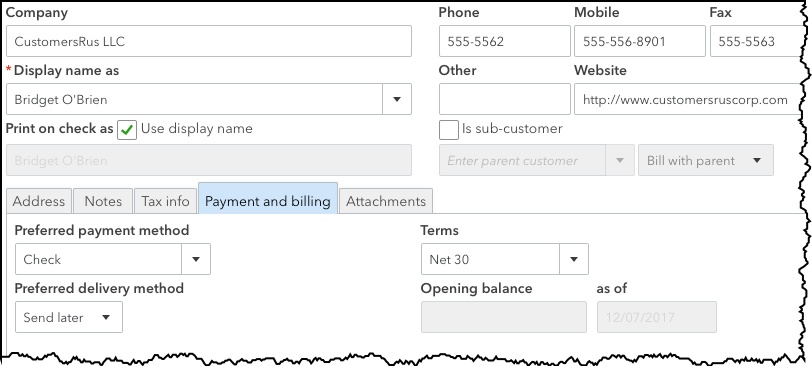The image size is (812, 366).
Task: Click the greyed Print on check name field
Action: tap(209, 160)
